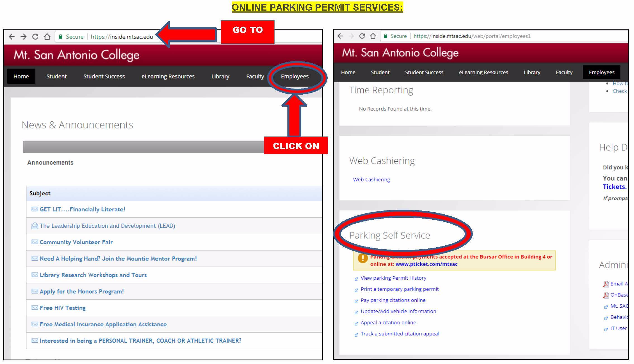Open Faculty tab in left browser
The image size is (634, 364).
click(x=255, y=76)
